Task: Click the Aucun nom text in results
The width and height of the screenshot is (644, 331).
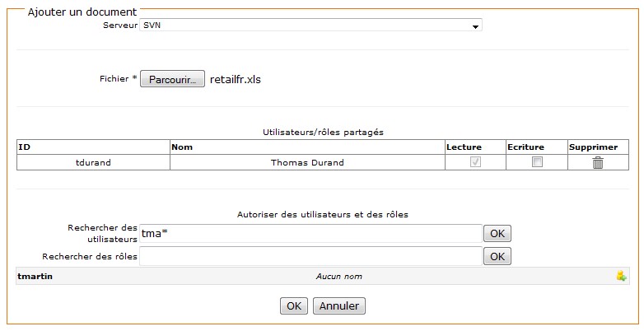Action: (x=338, y=277)
